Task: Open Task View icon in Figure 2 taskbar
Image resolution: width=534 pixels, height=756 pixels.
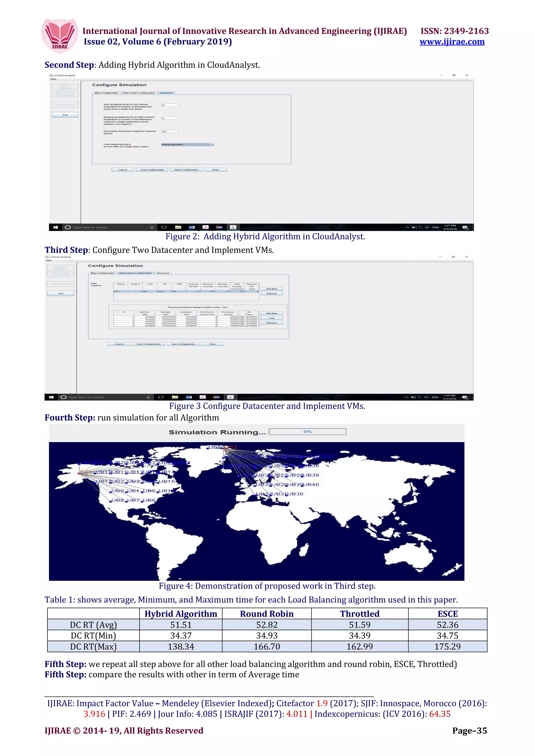Action: 164,227
